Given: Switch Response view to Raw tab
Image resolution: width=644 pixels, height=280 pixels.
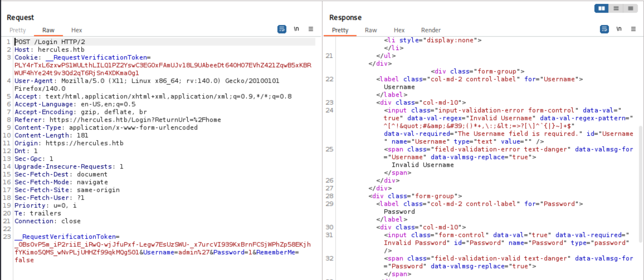Looking at the screenshot, I should [371, 30].
